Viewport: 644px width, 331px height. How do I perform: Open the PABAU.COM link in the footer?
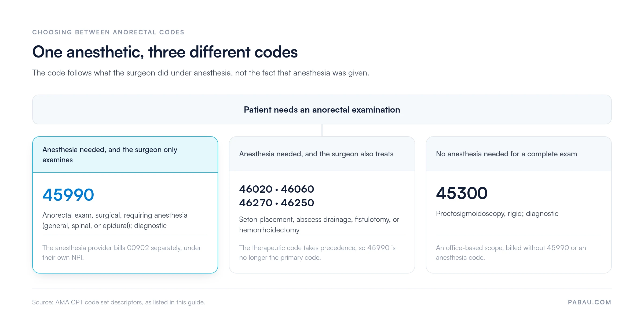(590, 302)
